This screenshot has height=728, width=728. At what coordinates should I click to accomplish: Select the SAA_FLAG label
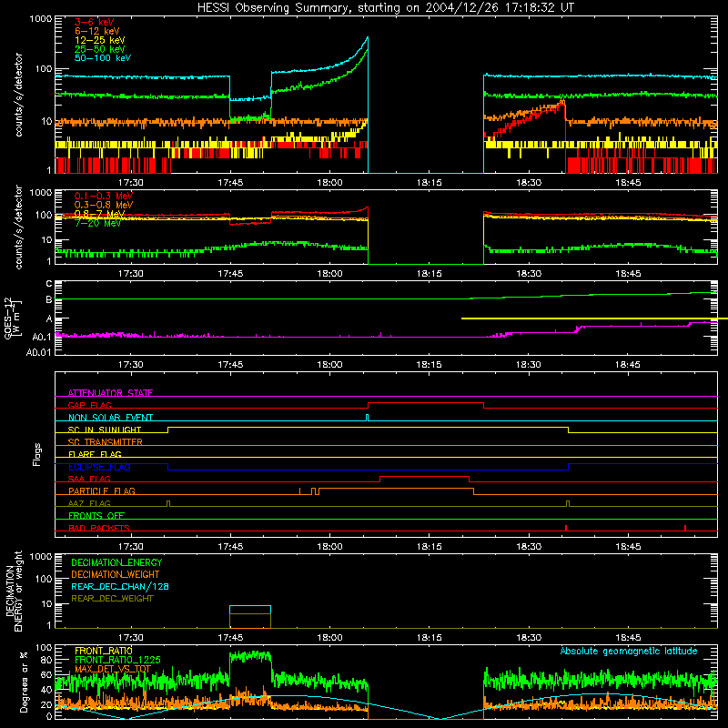pyautogui.click(x=89, y=479)
